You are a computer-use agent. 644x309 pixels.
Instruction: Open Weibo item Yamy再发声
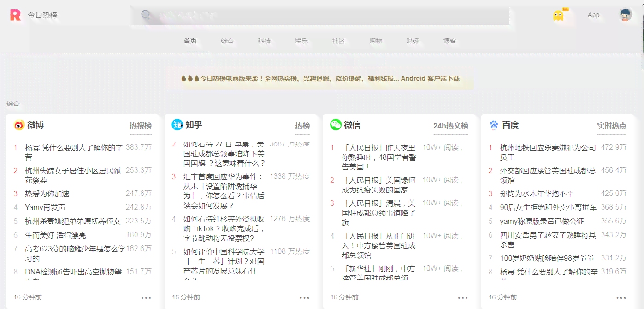coord(45,207)
